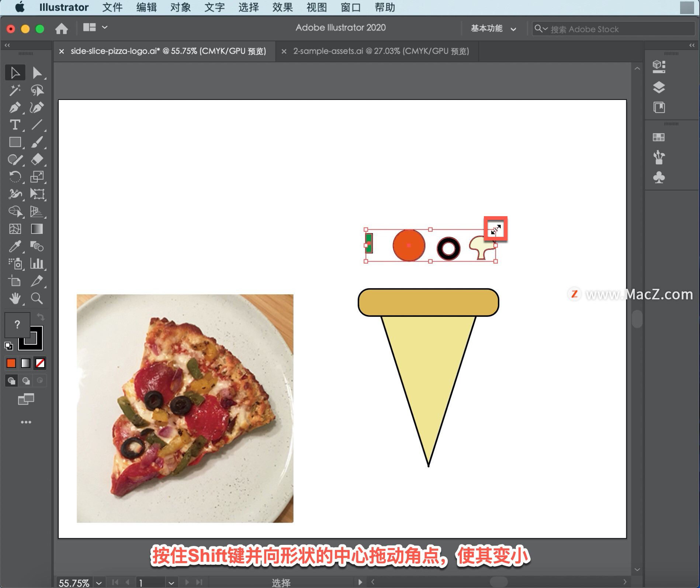Select the Curvature tool
The width and height of the screenshot is (700, 588).
click(x=37, y=107)
